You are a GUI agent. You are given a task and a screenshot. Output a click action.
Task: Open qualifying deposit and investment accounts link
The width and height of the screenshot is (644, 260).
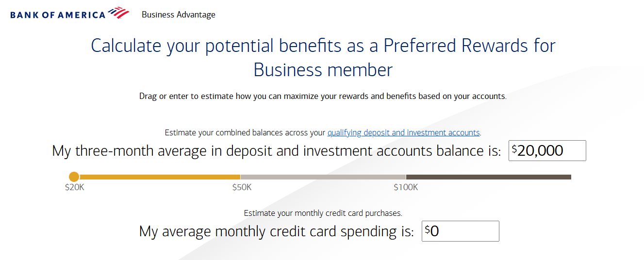click(x=403, y=132)
